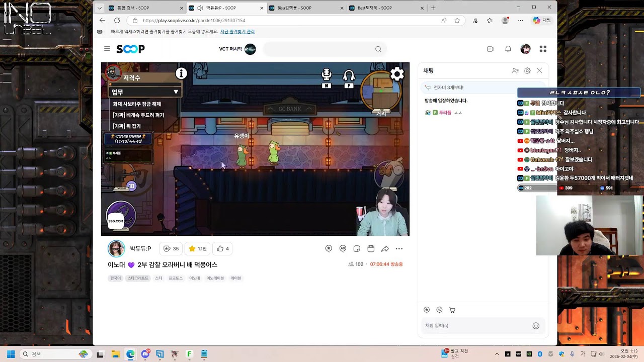Open the chat participants list icon
The height and width of the screenshot is (362, 644).
[515, 71]
